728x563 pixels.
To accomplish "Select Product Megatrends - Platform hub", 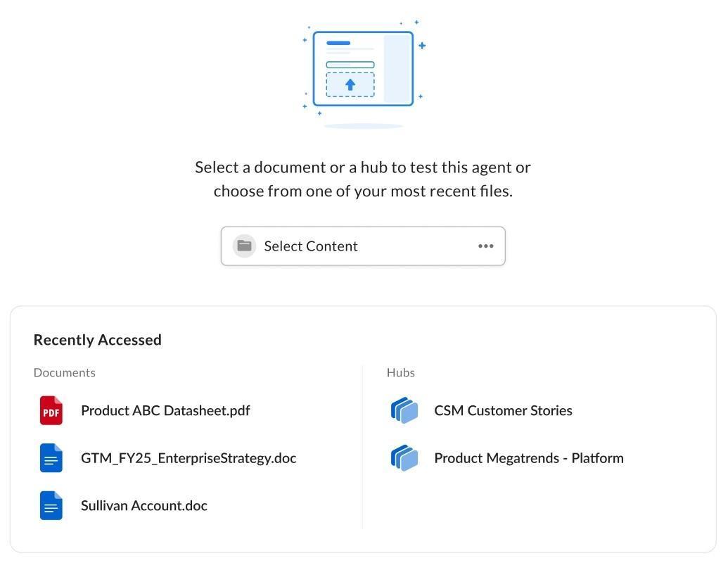I will pos(528,458).
